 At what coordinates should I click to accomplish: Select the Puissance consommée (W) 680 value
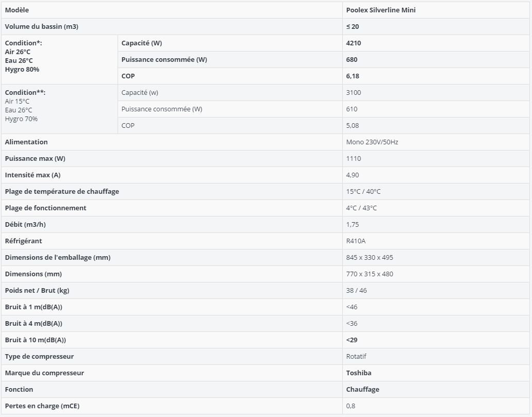352,60
